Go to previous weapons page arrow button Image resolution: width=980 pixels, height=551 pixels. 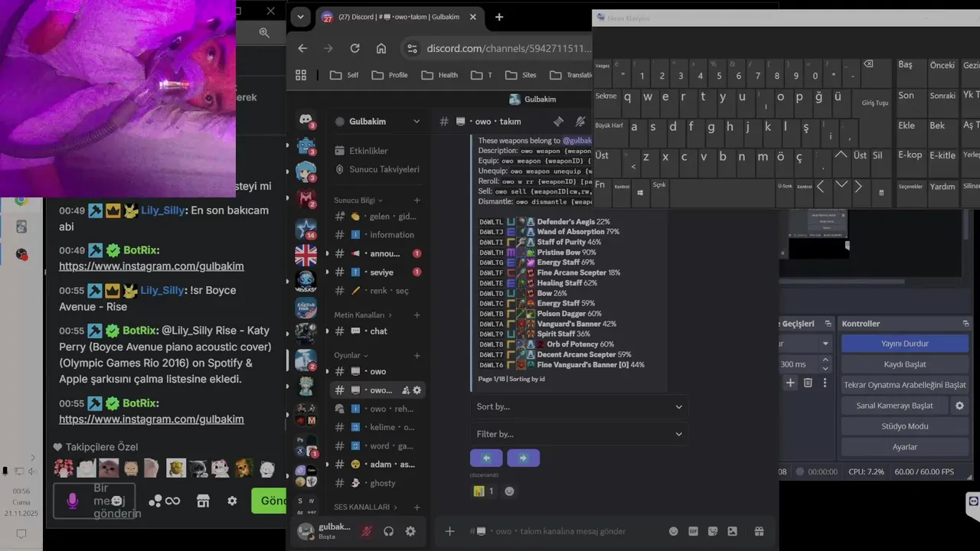[486, 458]
